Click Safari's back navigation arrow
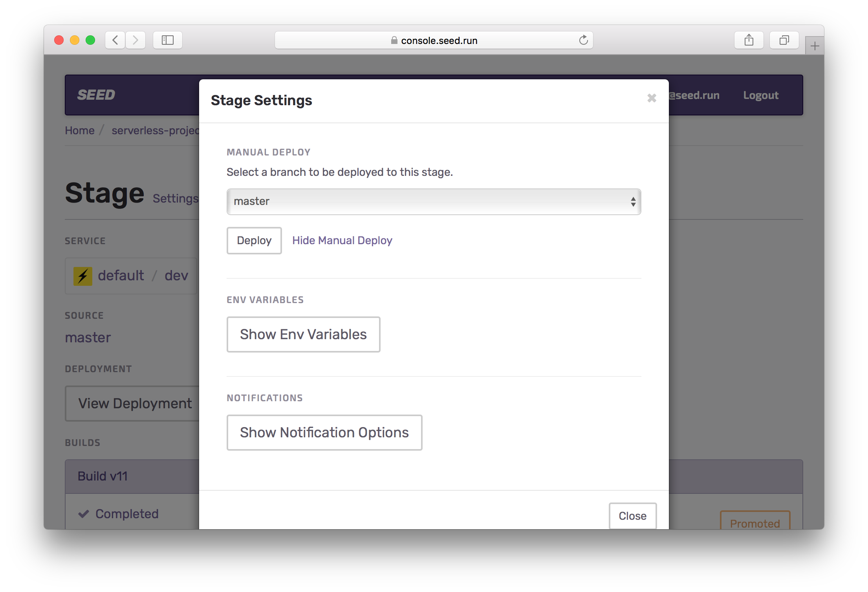Screen dimensions: 868x592 point(115,40)
